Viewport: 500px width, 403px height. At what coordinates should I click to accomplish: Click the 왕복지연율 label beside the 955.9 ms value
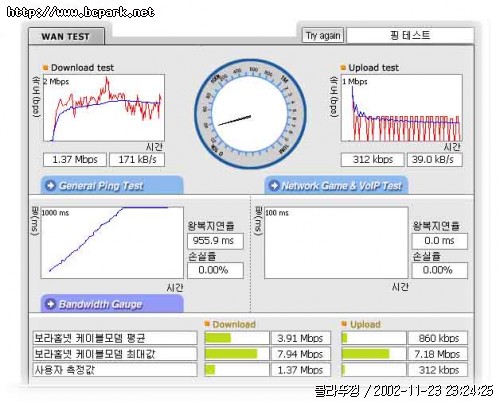coord(211,226)
